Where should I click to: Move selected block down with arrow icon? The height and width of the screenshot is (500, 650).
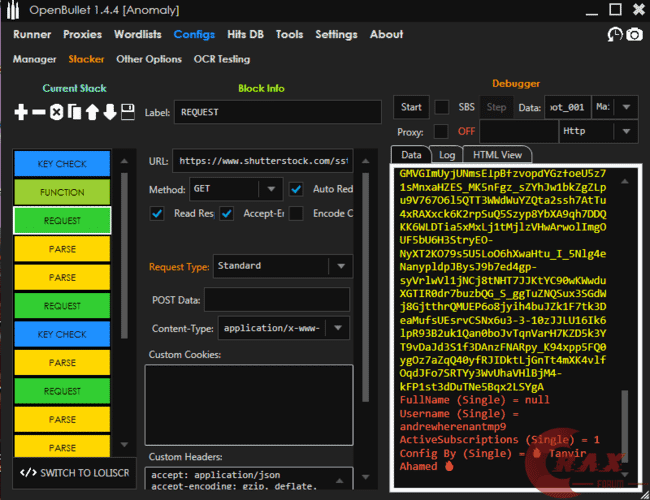click(110, 113)
